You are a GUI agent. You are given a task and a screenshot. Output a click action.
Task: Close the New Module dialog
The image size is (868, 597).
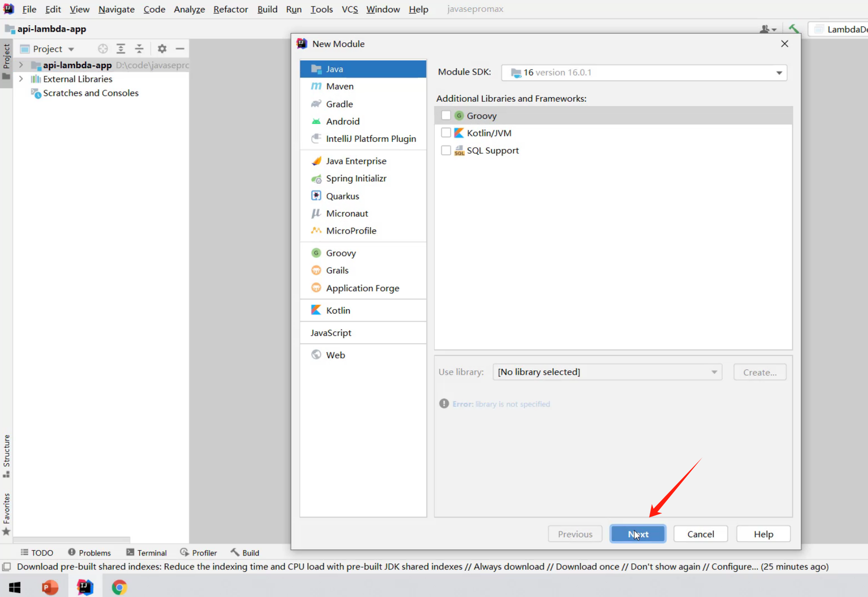(x=785, y=44)
